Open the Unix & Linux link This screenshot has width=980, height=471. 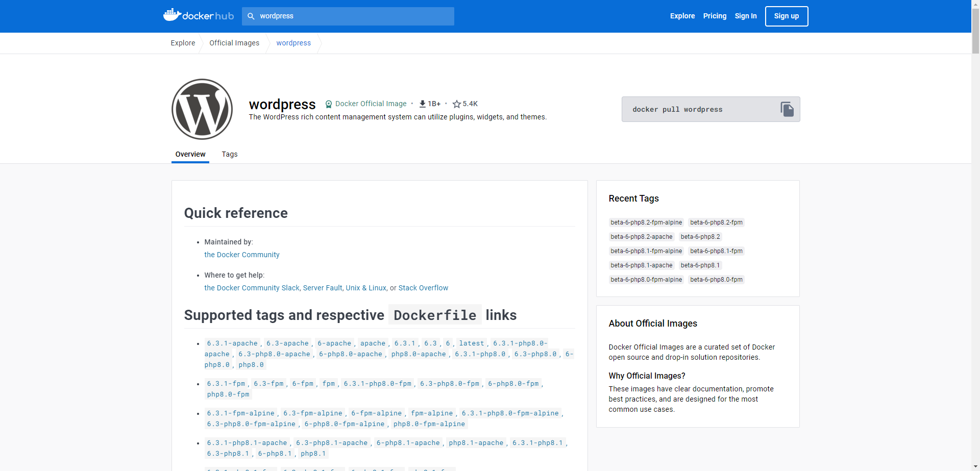[366, 288]
